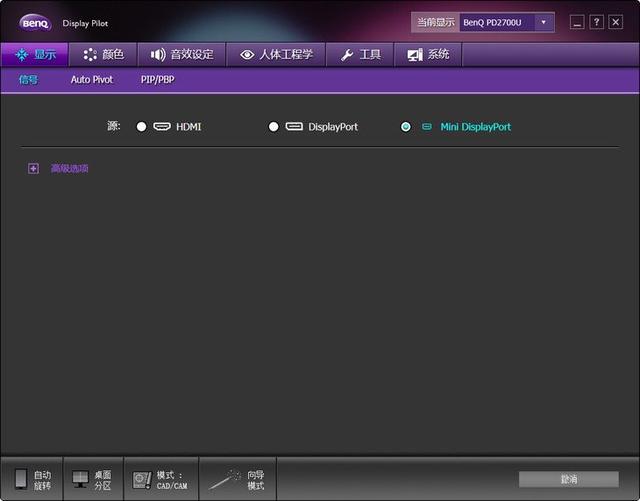Screen dimensions: 640x501
Task: Switch to the 系统 system tab
Action: point(428,54)
